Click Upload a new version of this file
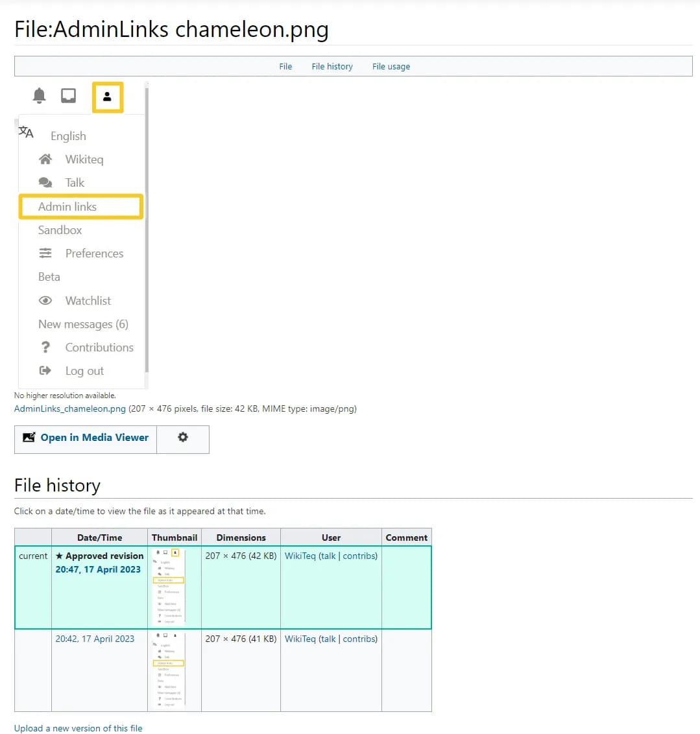The width and height of the screenshot is (700, 734). (x=78, y=728)
